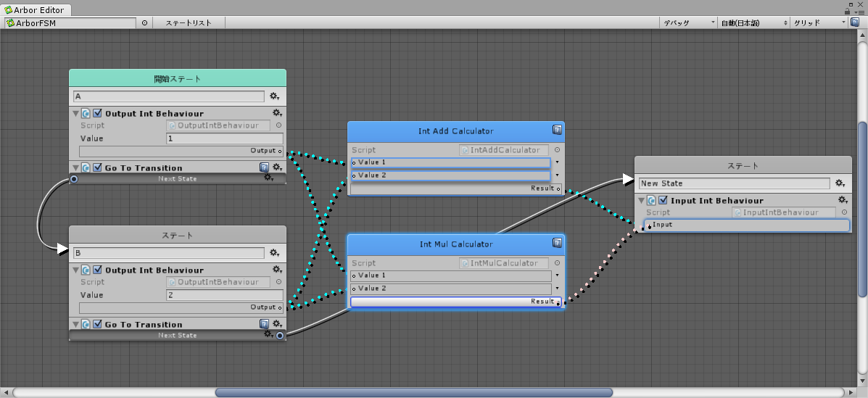Viewport: 868px width, 398px height.
Task: Open gear menu of Input Int Behaviour
Action: [843, 200]
